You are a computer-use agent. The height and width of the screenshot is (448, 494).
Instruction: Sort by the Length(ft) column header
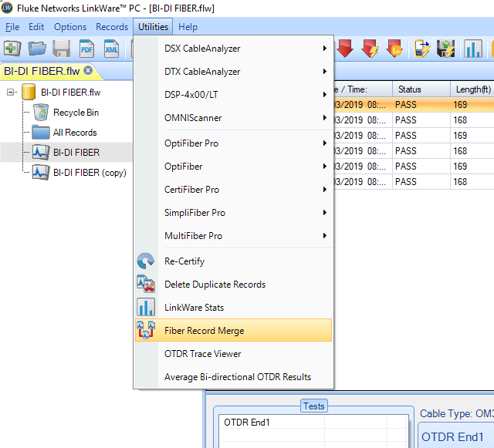tap(472, 89)
